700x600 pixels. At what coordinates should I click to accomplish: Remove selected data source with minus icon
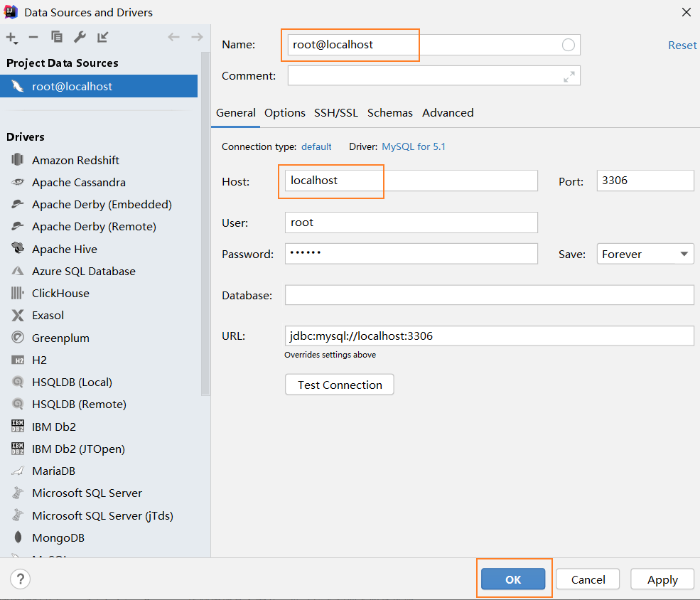(33, 37)
